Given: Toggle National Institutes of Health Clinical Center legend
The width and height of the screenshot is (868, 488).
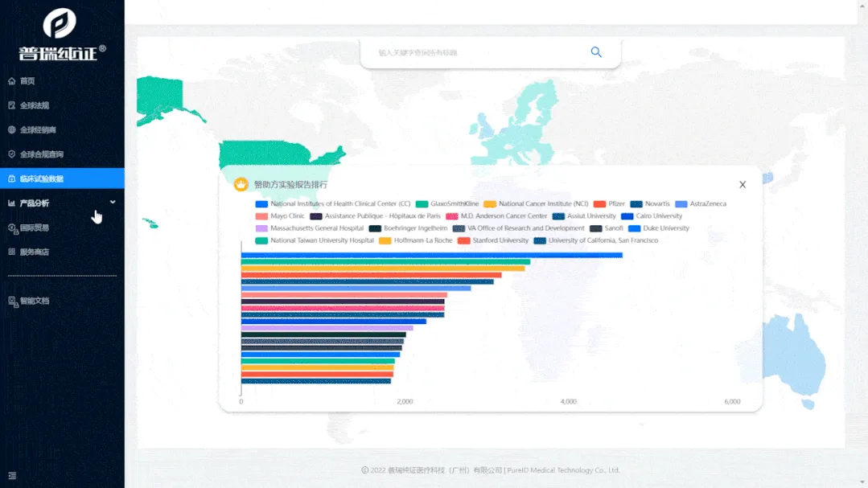Looking at the screenshot, I should 333,203.
